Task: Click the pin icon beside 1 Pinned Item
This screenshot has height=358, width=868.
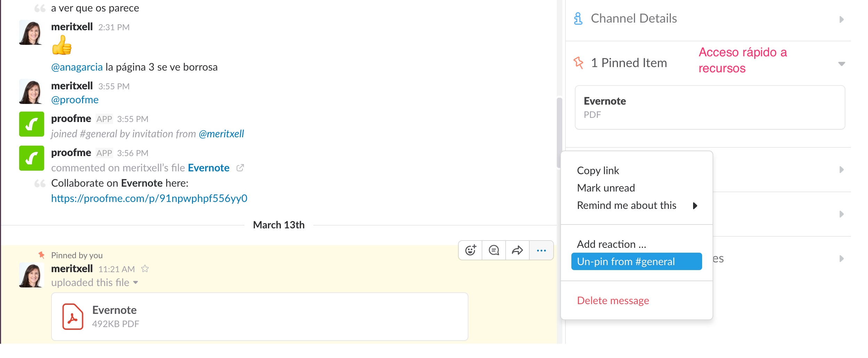Action: point(578,63)
